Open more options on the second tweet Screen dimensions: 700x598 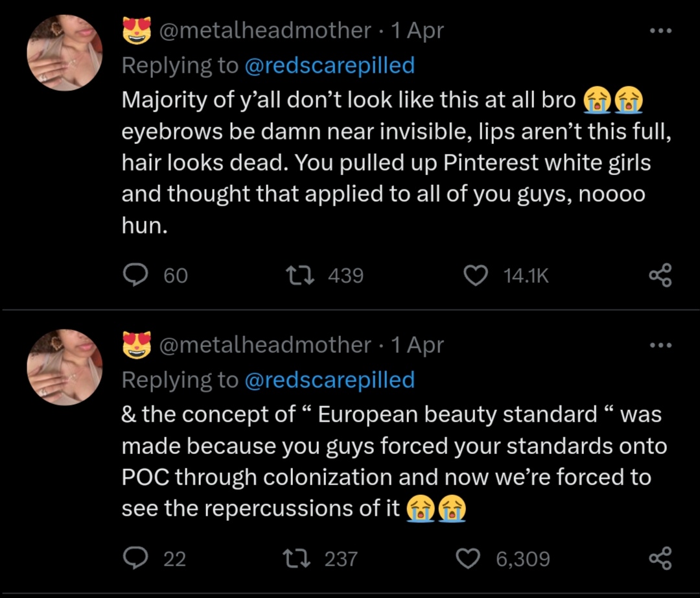coord(660,344)
